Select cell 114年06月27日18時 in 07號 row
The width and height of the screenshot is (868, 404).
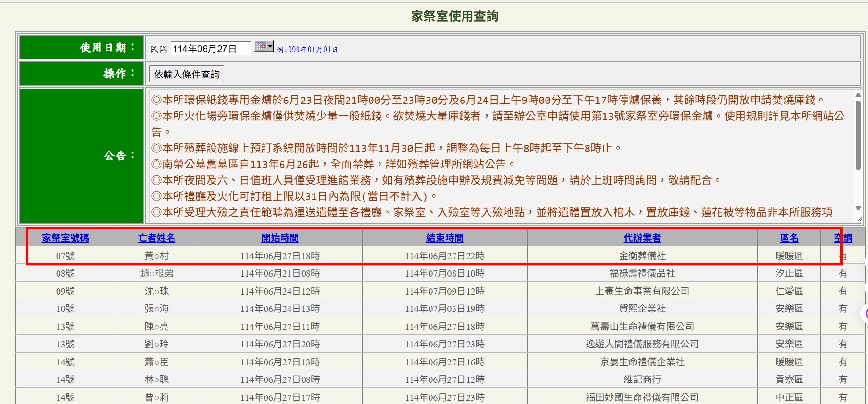coord(280,256)
